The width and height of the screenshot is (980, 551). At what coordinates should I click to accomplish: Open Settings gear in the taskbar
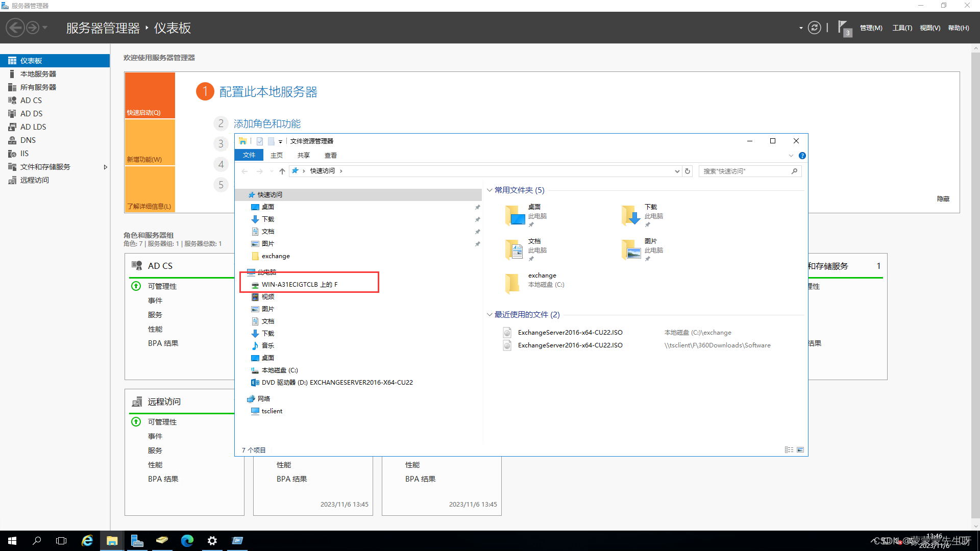212,541
